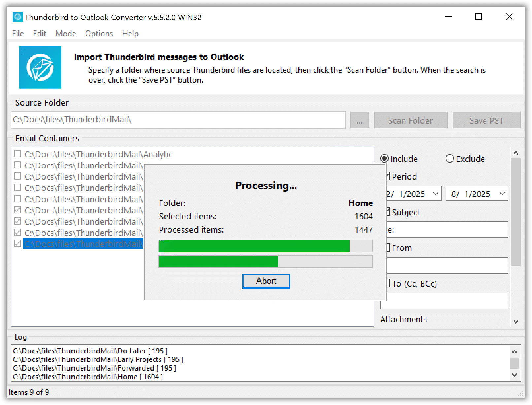Screen dimensions: 532x405
Task: Click the browse folder ellipsis button
Action: [x=359, y=120]
